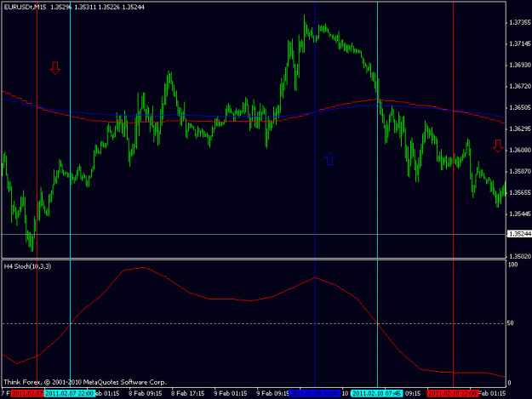This screenshot has height=399, width=532.
Task: Click the 1.36295 price axis label
Action: point(519,128)
